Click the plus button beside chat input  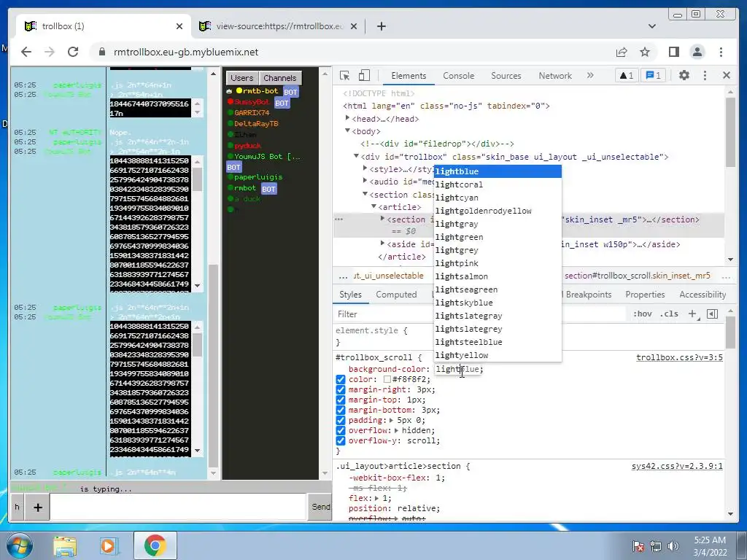point(38,507)
